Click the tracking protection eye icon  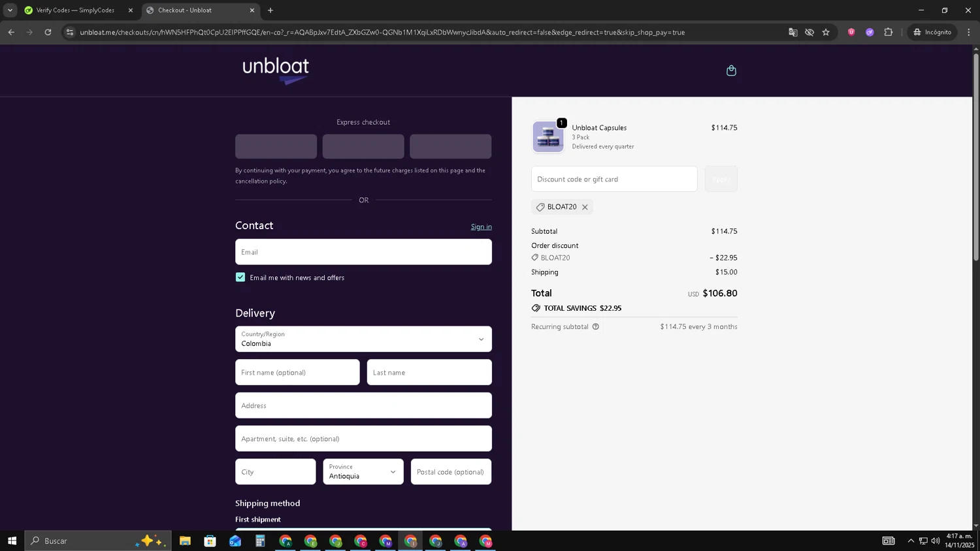tap(809, 32)
